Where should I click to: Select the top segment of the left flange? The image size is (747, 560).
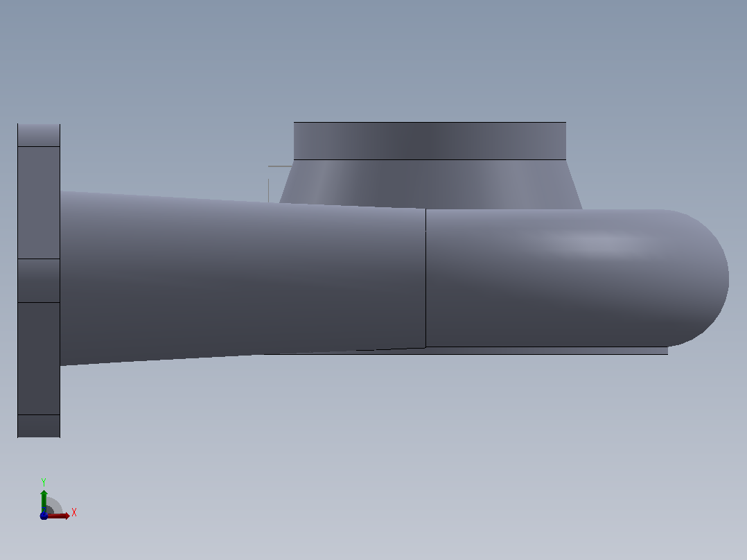39,135
